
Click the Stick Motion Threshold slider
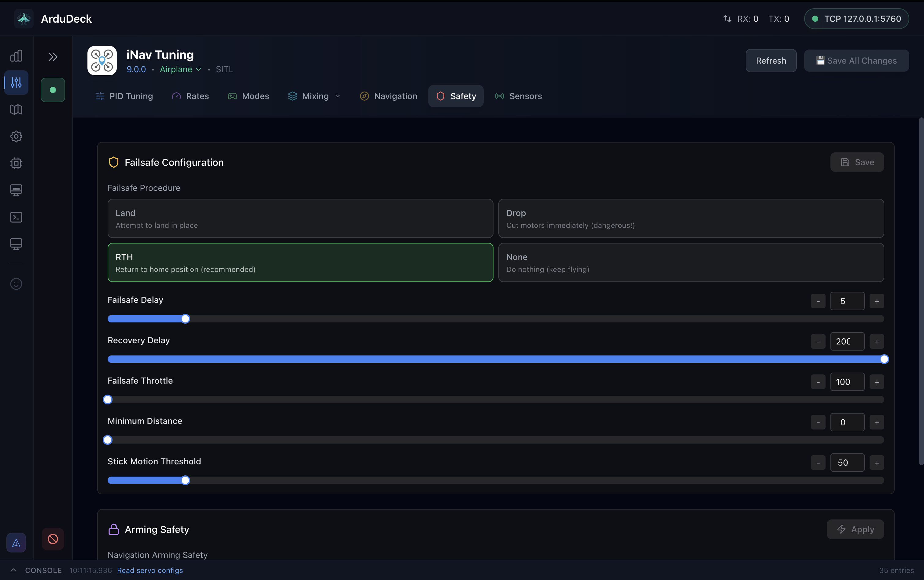[x=496, y=480]
